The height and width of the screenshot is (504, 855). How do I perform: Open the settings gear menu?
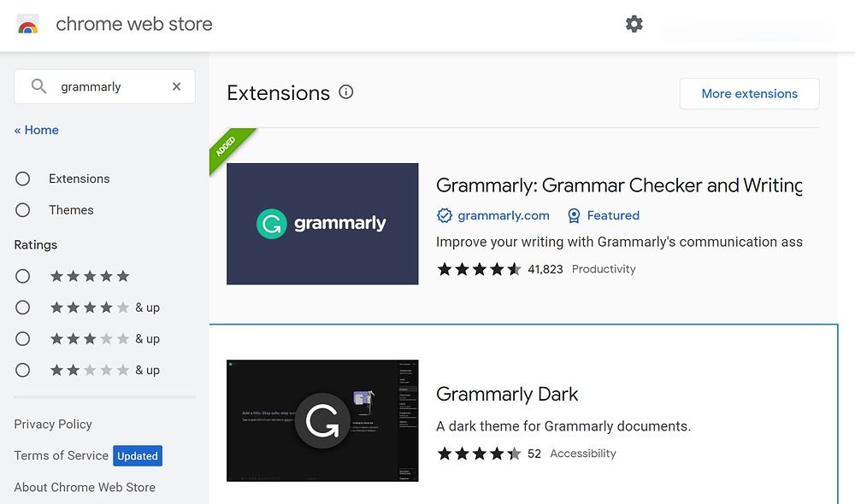[x=634, y=24]
